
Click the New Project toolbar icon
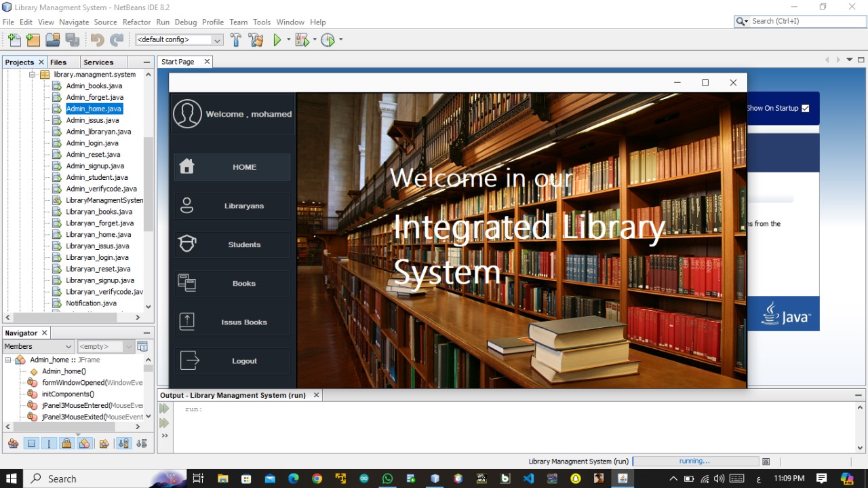coord(33,40)
